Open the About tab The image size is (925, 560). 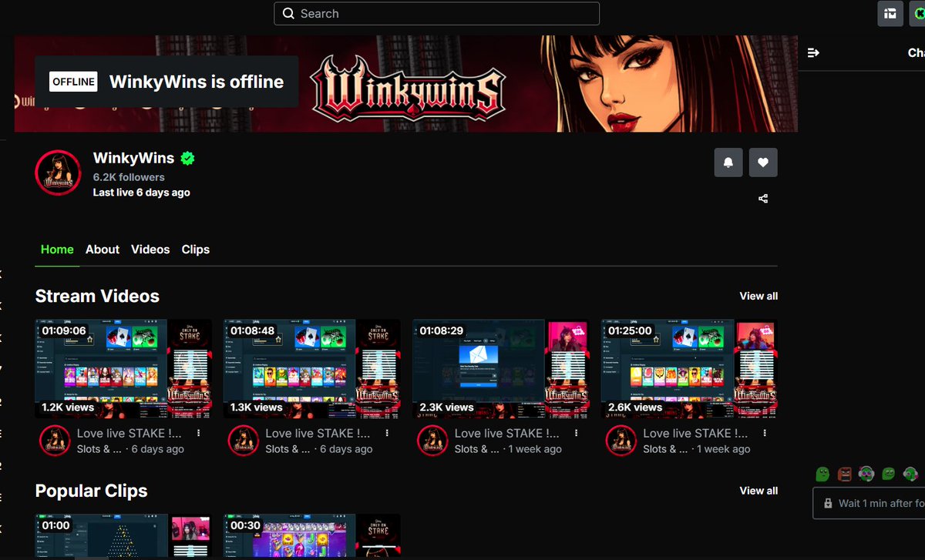(103, 250)
